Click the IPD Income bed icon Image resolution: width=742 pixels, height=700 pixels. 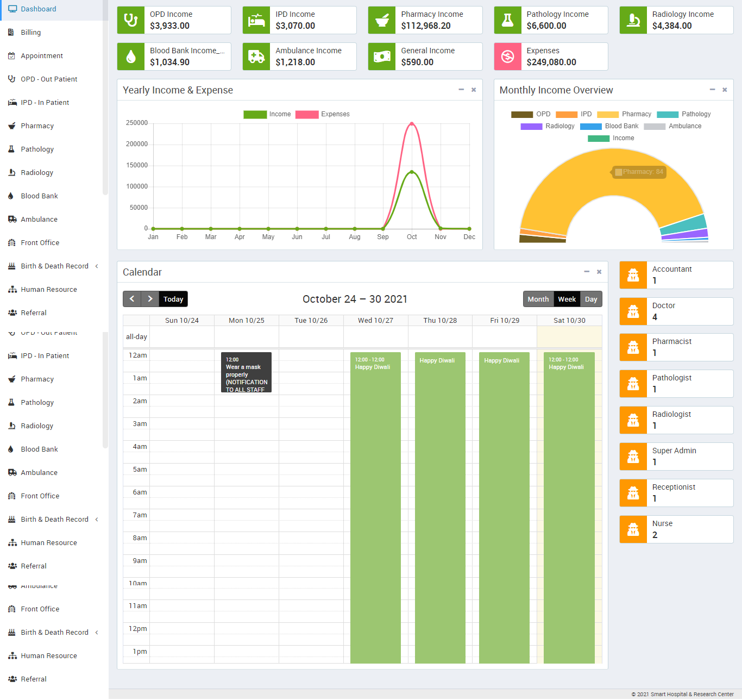click(x=256, y=20)
